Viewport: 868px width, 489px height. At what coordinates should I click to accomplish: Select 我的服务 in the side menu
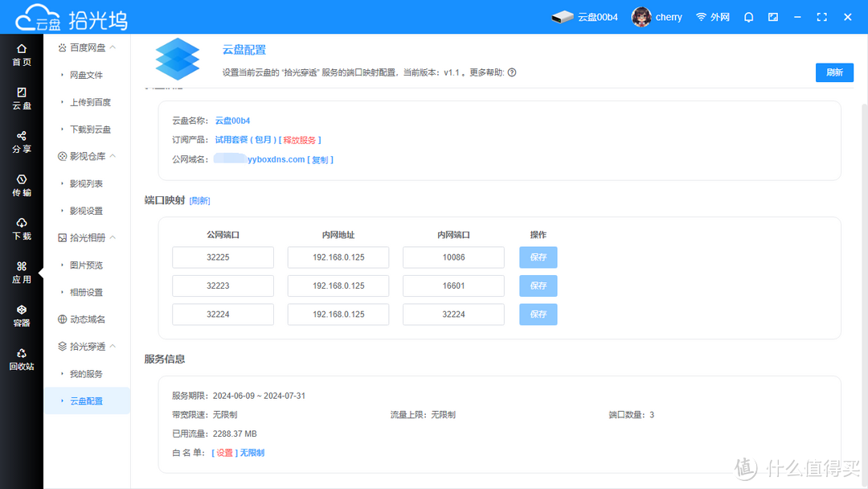86,374
